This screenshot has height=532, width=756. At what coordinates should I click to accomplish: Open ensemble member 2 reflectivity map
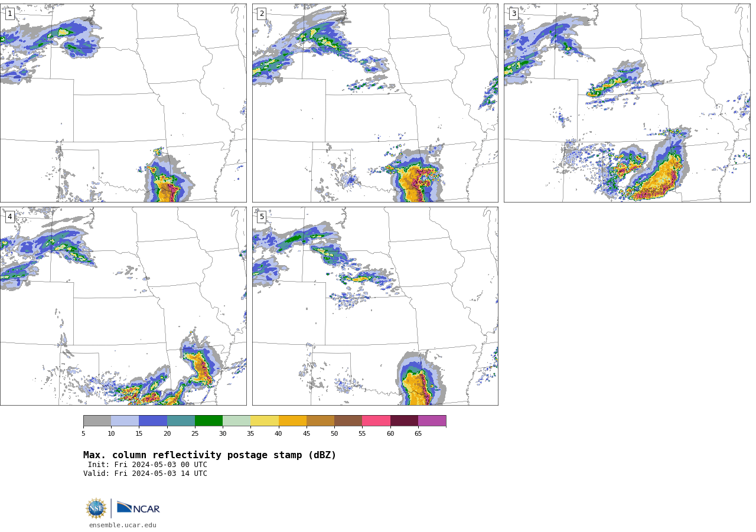(x=375, y=103)
